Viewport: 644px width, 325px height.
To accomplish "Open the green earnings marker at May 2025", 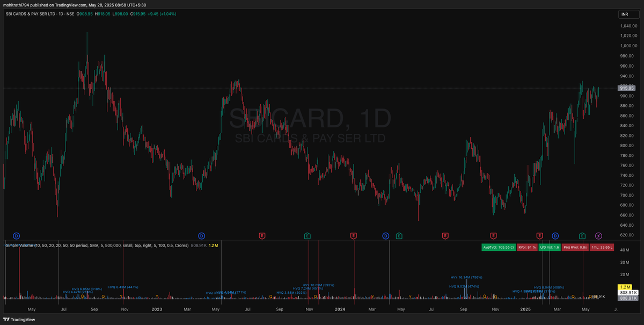I will (582, 236).
